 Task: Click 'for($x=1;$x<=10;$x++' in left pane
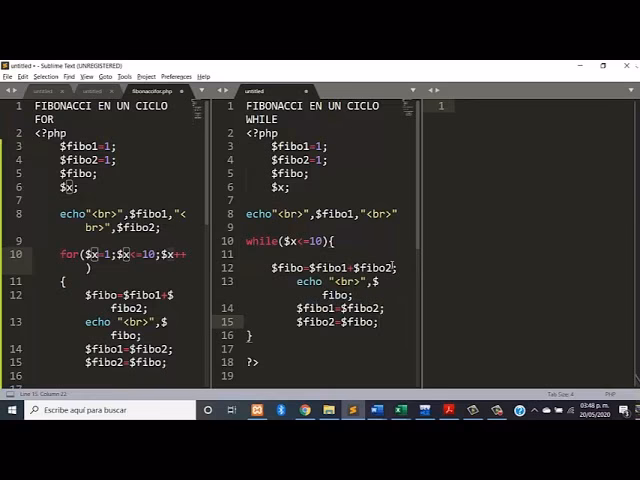[123, 255]
